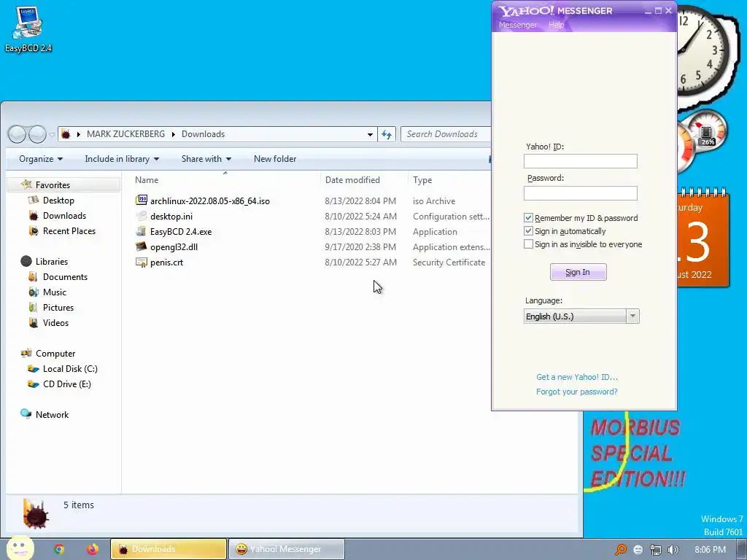Click the Back navigation button in Explorer

[18, 134]
